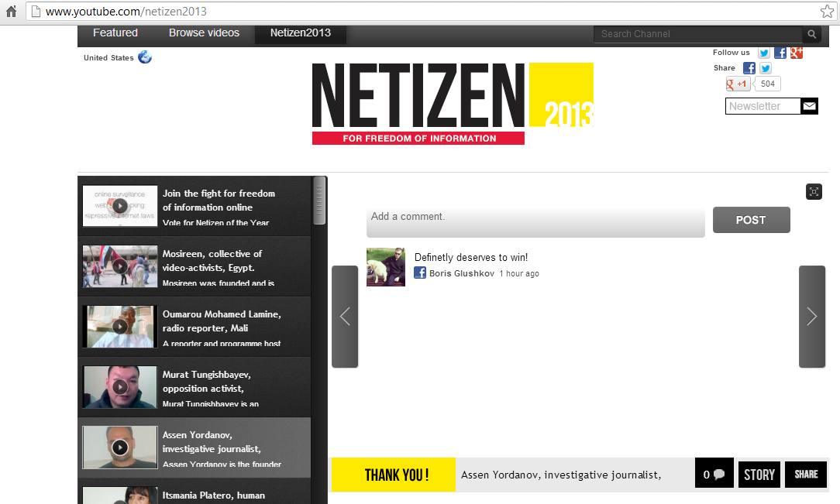Go to the next video arrow

click(811, 316)
